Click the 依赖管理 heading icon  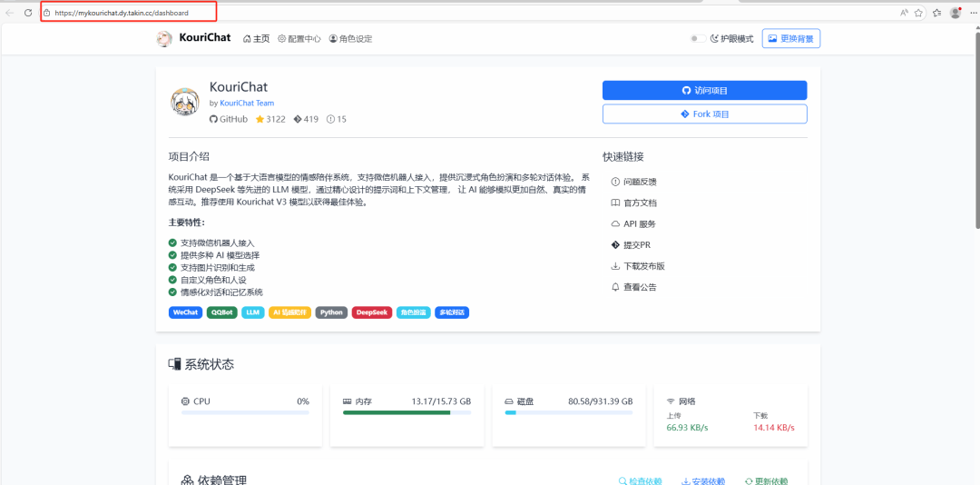[x=187, y=480]
